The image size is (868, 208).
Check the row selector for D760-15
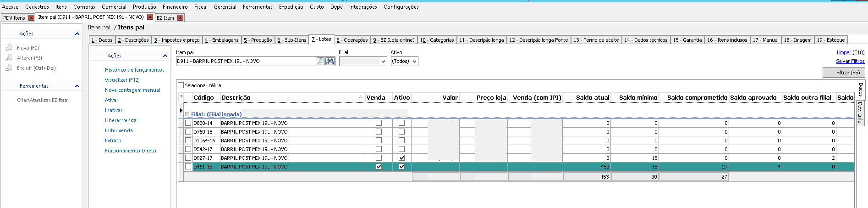tap(188, 132)
